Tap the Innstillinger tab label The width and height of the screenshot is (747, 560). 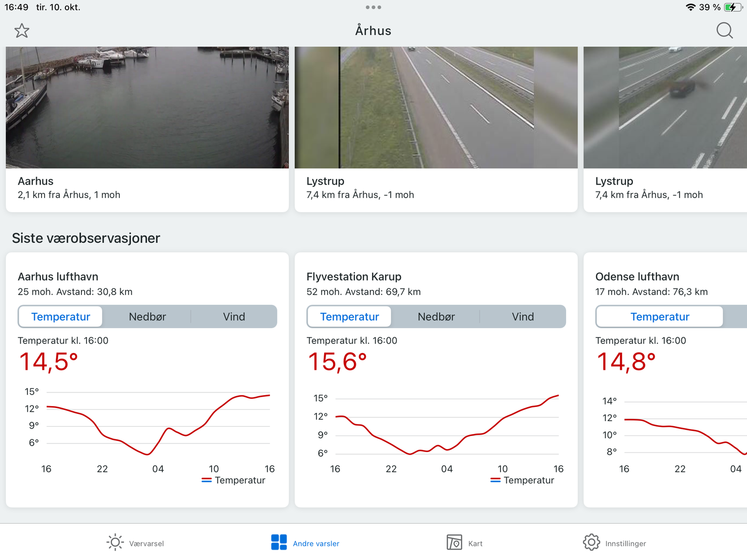(626, 543)
